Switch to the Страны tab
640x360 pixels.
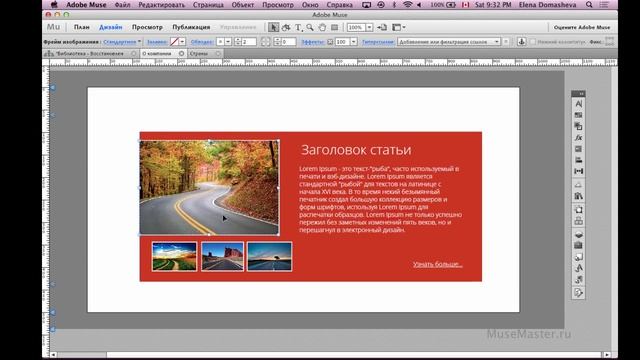point(199,53)
